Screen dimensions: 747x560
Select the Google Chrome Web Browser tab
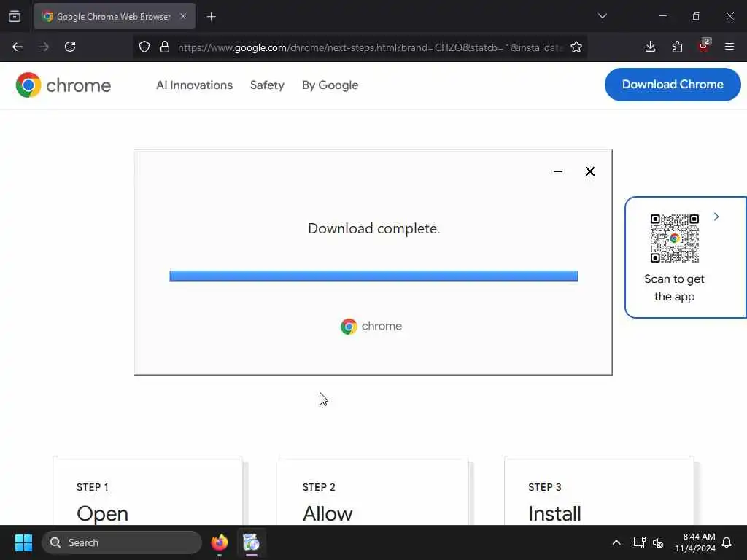point(115,16)
